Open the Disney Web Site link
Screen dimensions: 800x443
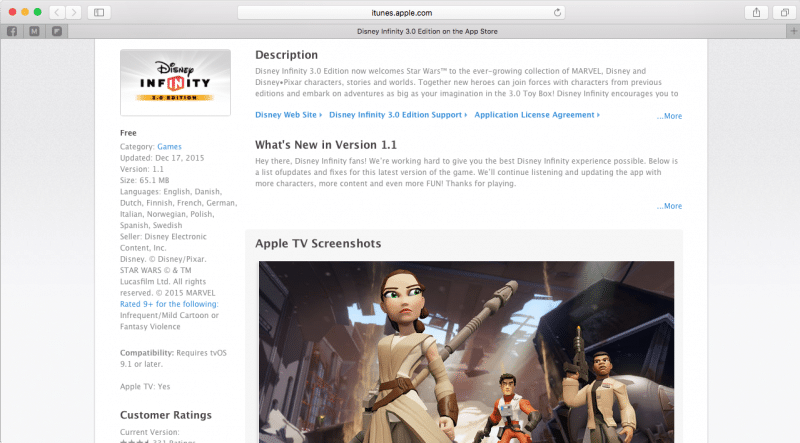(x=288, y=115)
